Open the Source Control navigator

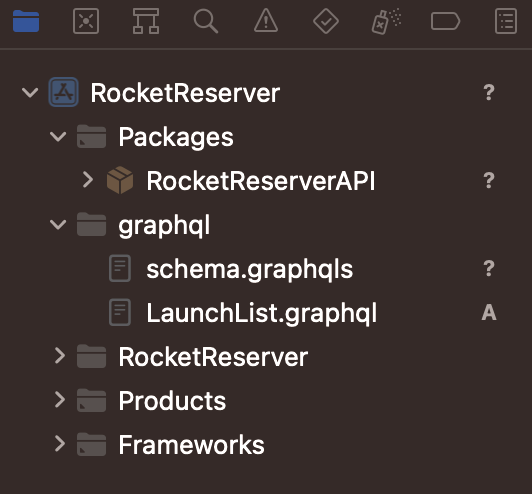click(86, 21)
